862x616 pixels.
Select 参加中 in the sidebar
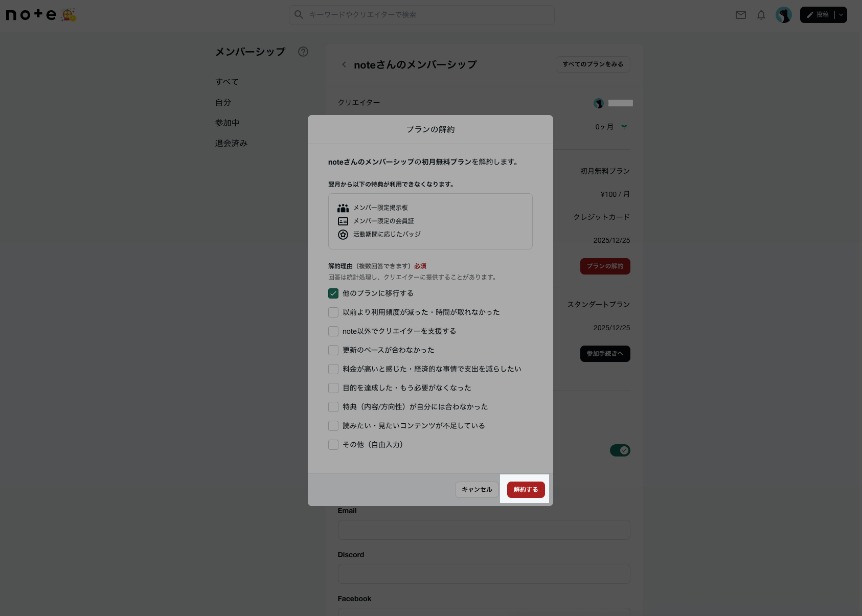click(x=228, y=123)
